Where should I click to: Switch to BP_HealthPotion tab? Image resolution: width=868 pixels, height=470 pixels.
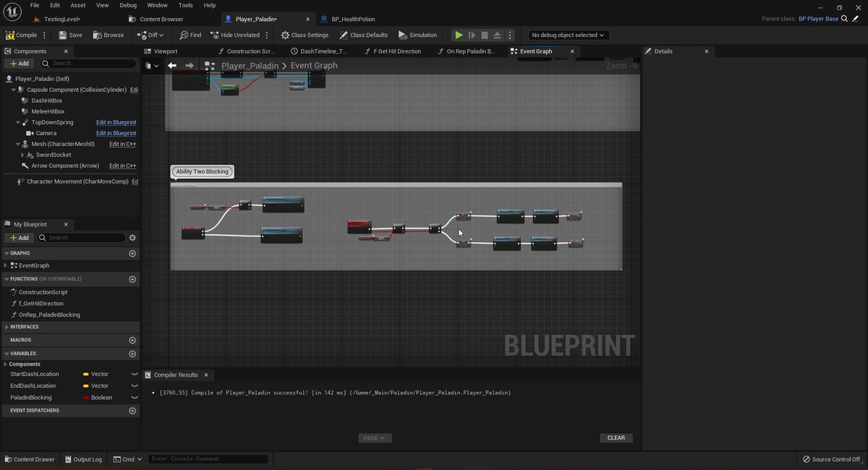[x=353, y=19]
